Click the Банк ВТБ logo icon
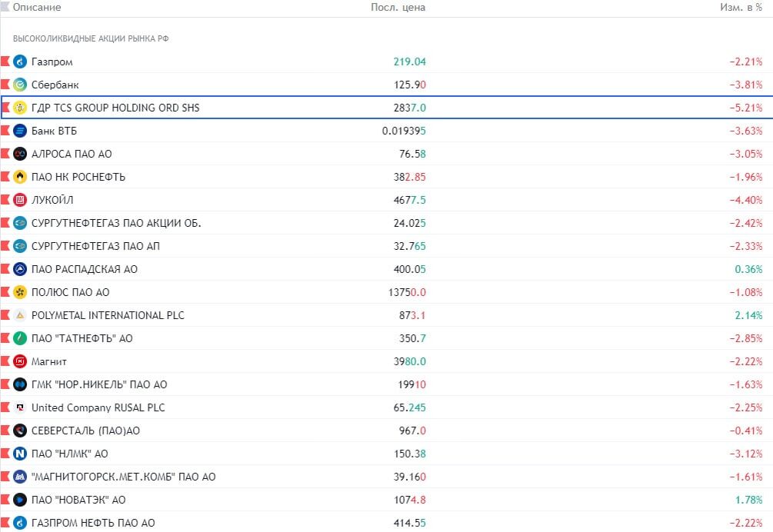 20,131
